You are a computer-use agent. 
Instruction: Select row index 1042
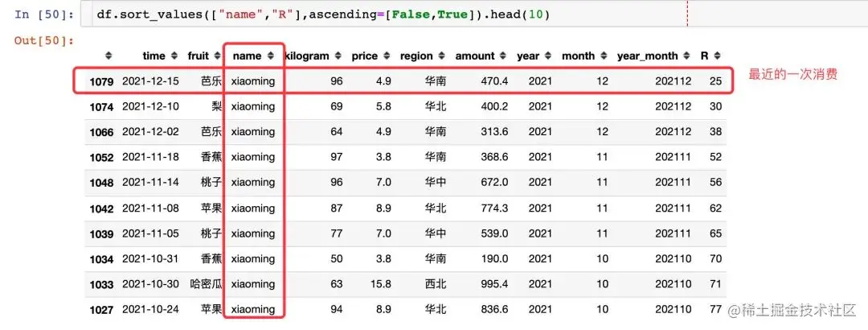coord(102,208)
